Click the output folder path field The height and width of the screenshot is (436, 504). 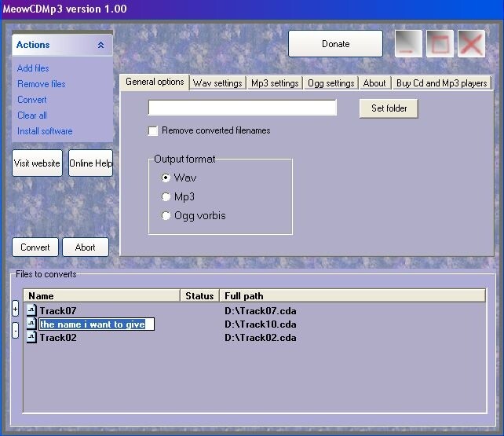coord(242,108)
